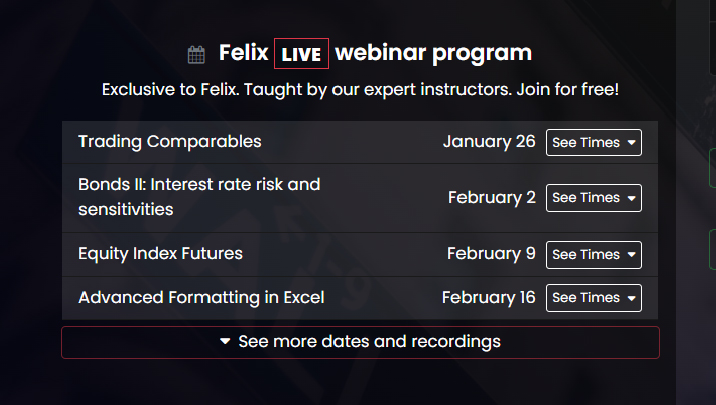Click the down-arrow before See more dates
This screenshot has width=716, height=405.
[225, 342]
